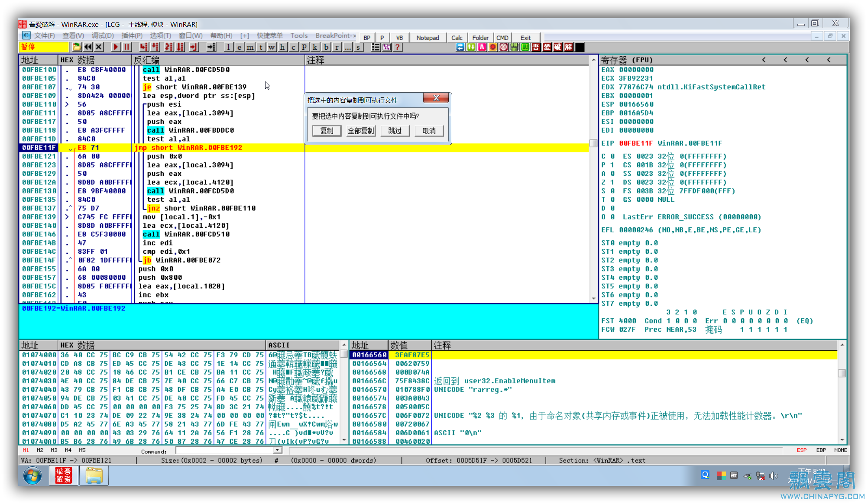Image resolution: width=868 pixels, height=504 pixels.
Task: Click file explorer folder icon on taskbar
Action: click(94, 476)
